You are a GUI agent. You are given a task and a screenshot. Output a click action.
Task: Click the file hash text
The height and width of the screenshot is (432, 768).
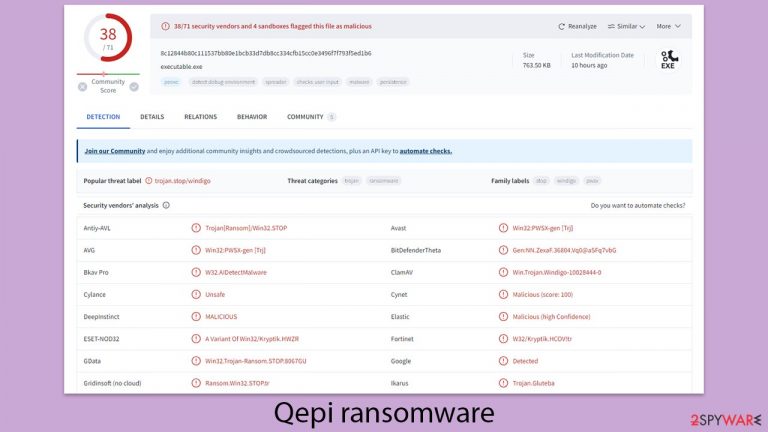point(266,53)
